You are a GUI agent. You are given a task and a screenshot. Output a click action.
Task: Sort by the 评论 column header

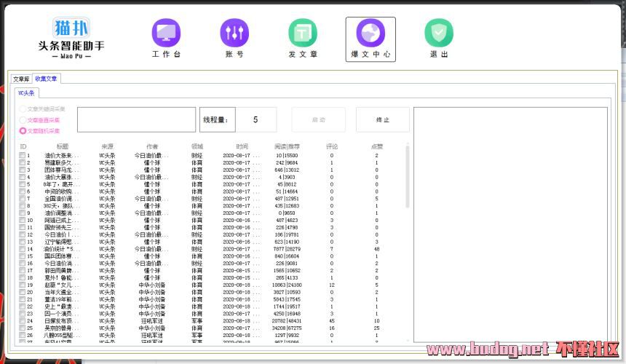332,146
